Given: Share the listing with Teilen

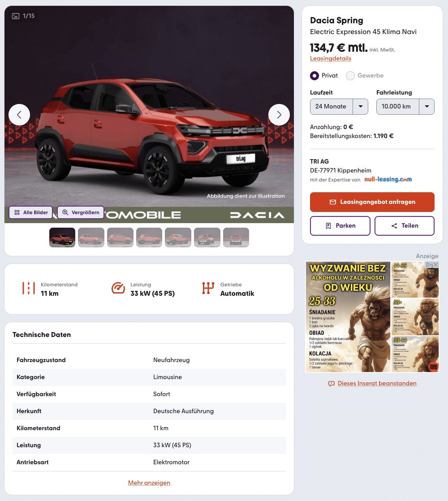Looking at the screenshot, I should tap(405, 226).
